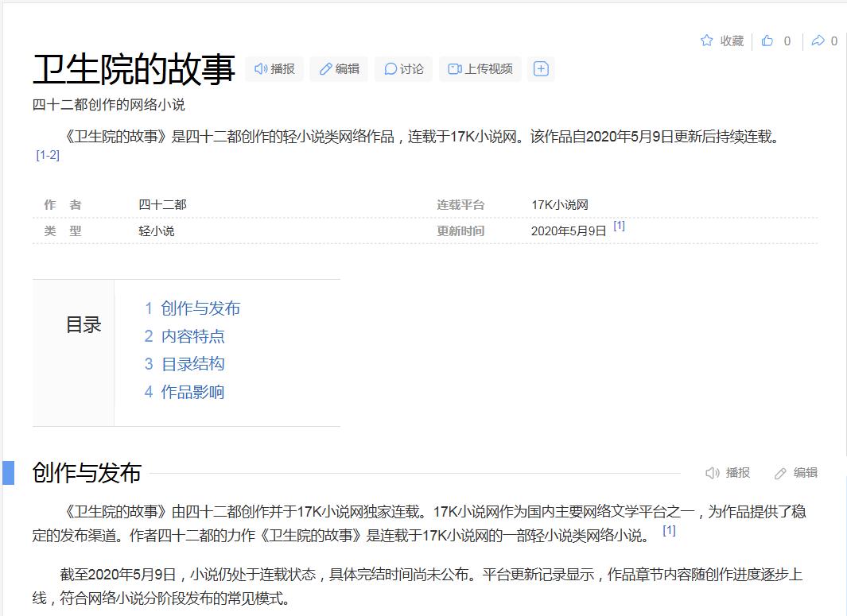Jump to 创作与发布 in the contents list
The image size is (847, 616).
[200, 308]
